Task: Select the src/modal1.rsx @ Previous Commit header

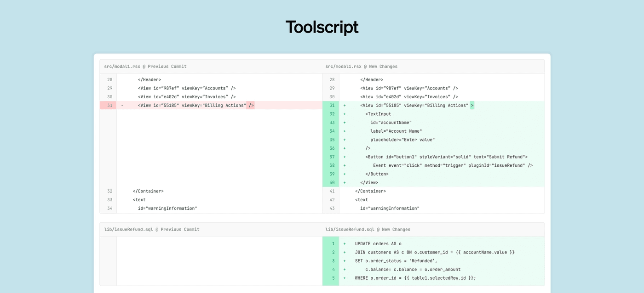Action: click(145, 67)
